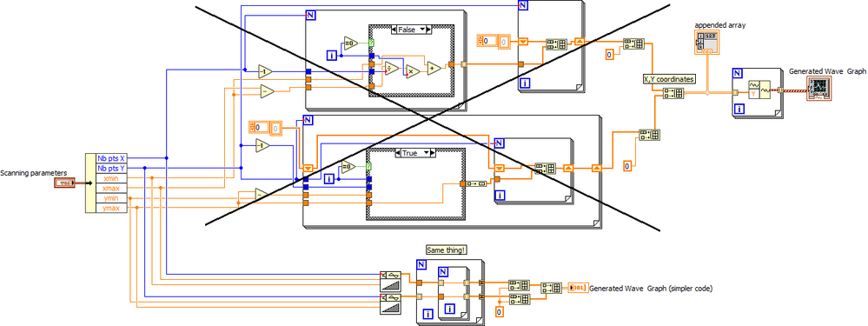The height and width of the screenshot is (326, 868).
Task: Select the Build Waveform node in loop
Action: (759, 90)
